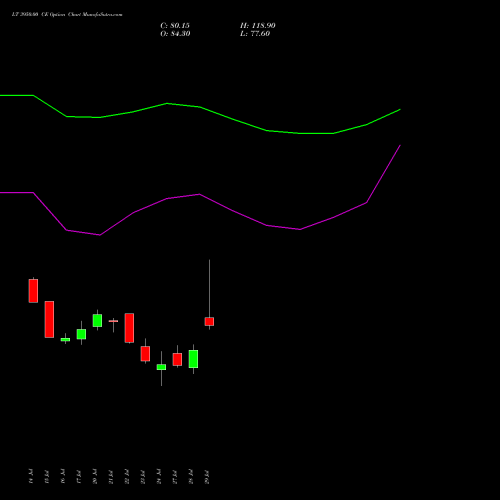500x500 pixels.
Task: Click the 20 Jul date label
Action: (95, 476)
